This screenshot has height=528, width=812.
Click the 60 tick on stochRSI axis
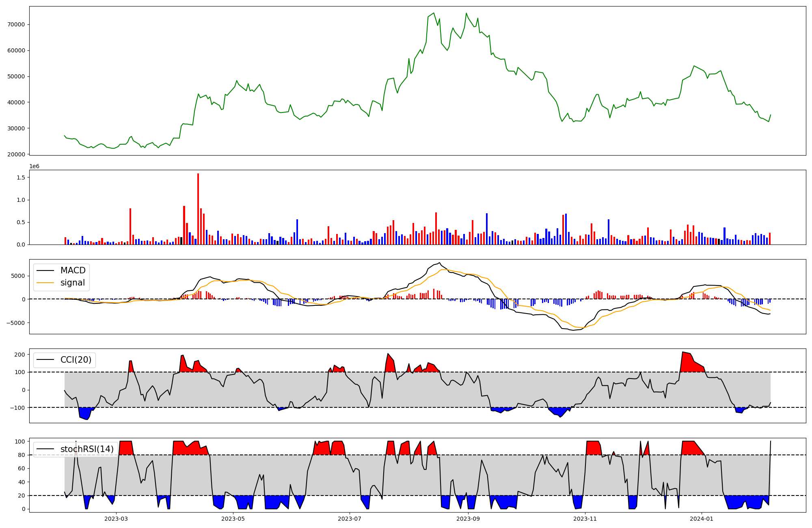tap(22, 468)
